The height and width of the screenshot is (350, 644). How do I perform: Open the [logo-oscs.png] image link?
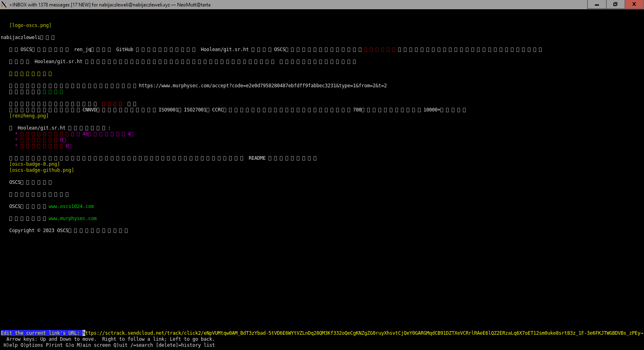point(30,25)
